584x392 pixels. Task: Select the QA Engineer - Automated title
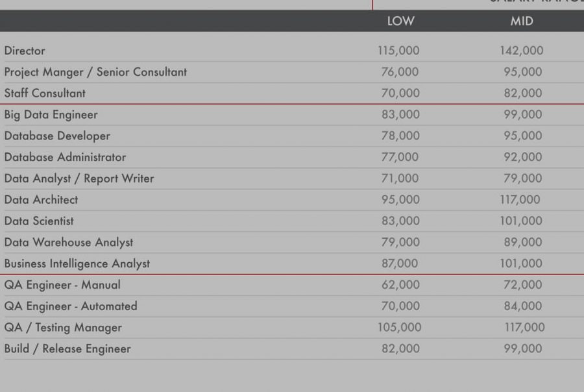coord(71,306)
